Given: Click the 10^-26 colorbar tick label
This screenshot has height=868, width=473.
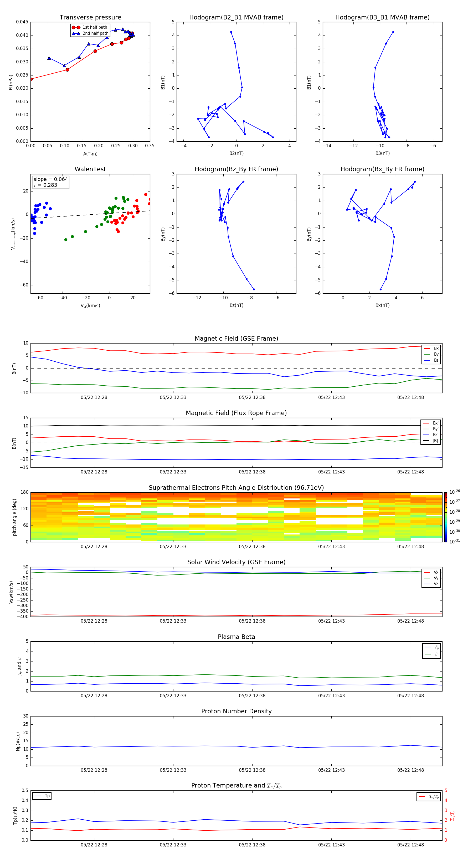Looking at the screenshot, I should click(455, 492).
